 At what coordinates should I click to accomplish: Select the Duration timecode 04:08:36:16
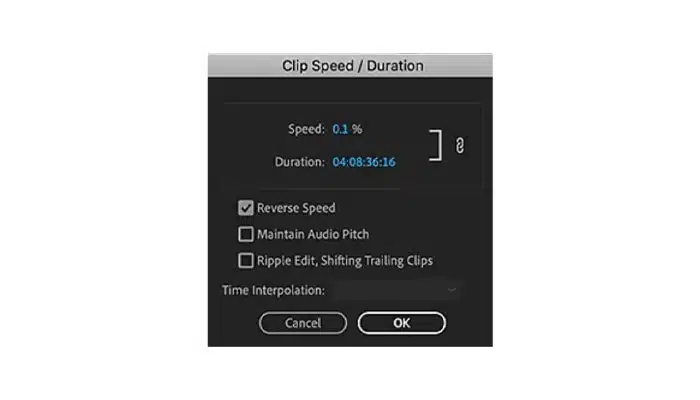click(x=364, y=162)
